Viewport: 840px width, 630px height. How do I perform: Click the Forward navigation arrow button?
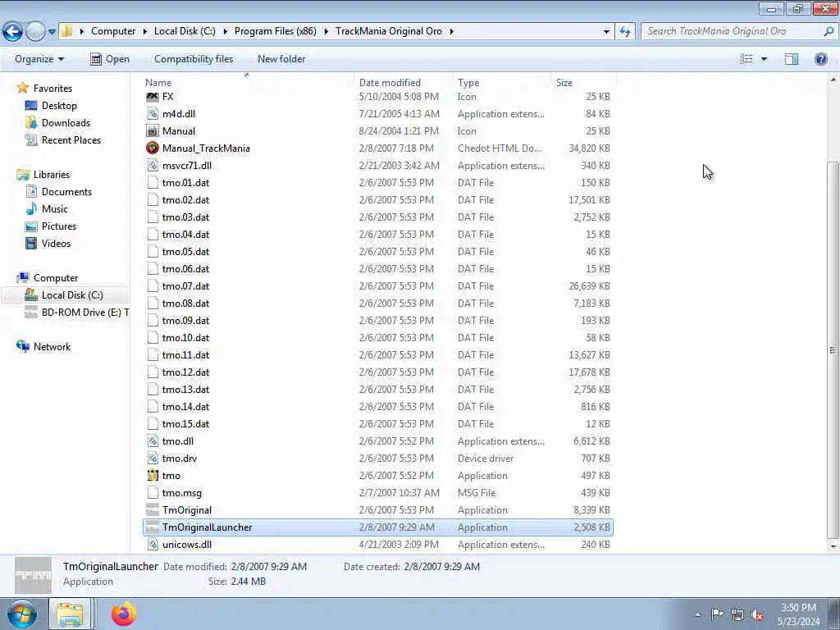(x=35, y=31)
